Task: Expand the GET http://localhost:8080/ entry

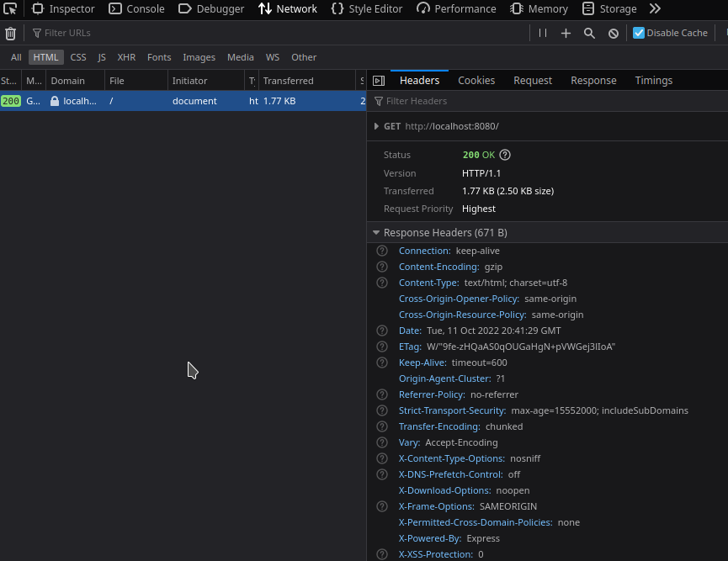Action: 376,126
